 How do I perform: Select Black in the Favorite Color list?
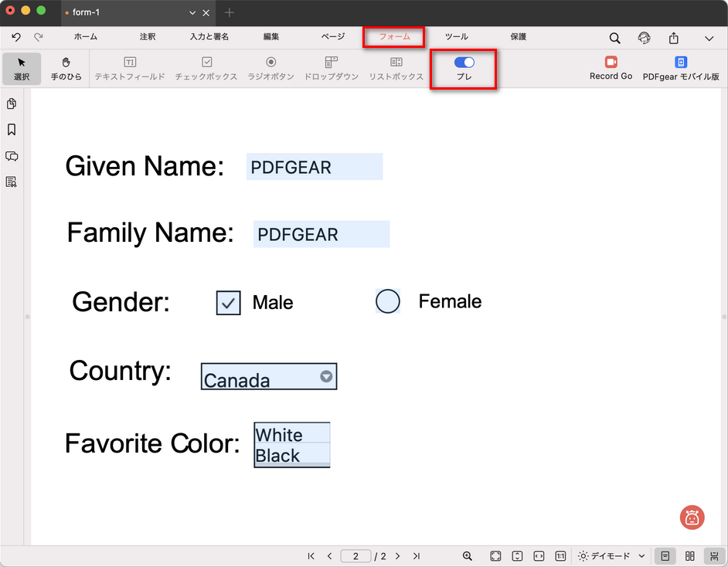tap(291, 456)
